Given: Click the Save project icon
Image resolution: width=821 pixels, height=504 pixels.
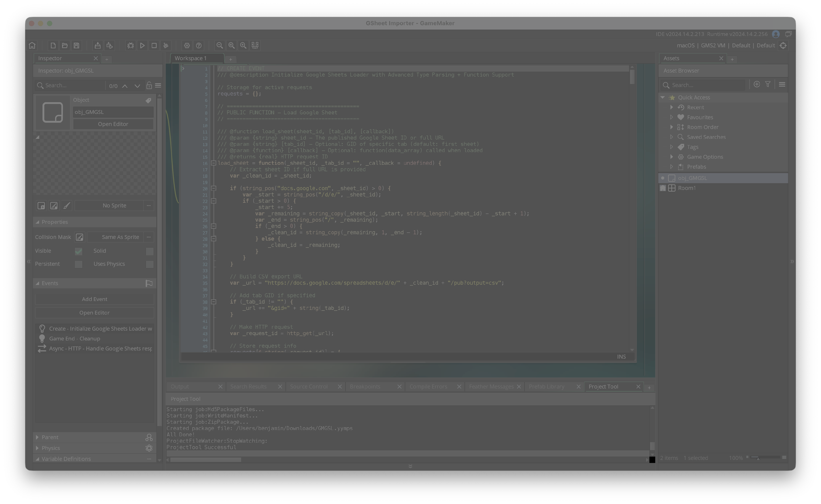Looking at the screenshot, I should [x=76, y=45].
